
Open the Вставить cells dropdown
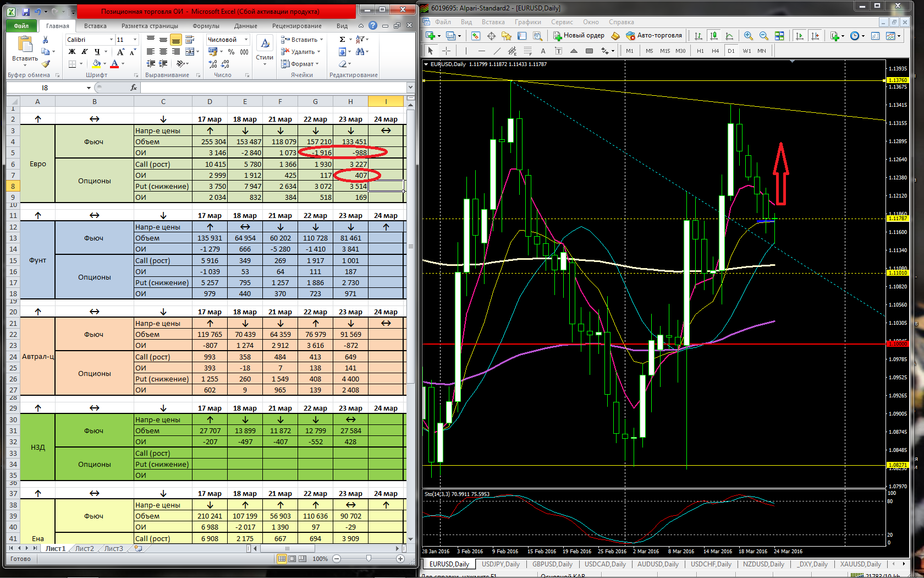[301, 40]
